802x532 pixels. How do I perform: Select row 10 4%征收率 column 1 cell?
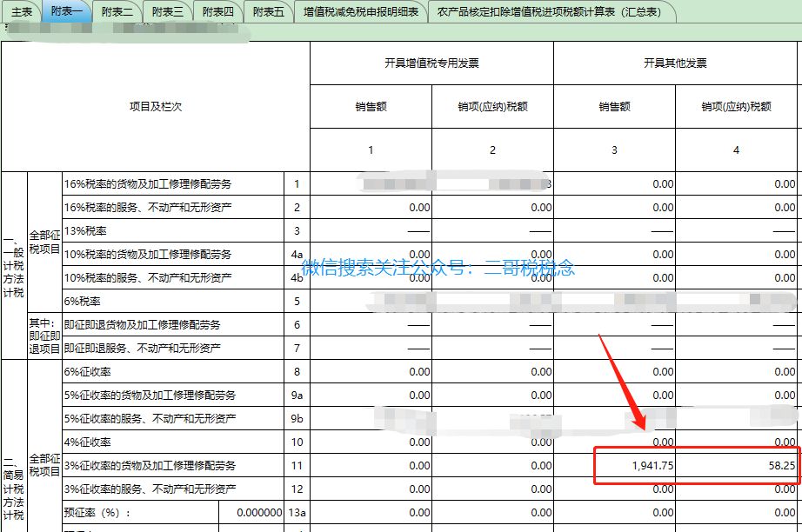pos(371,442)
